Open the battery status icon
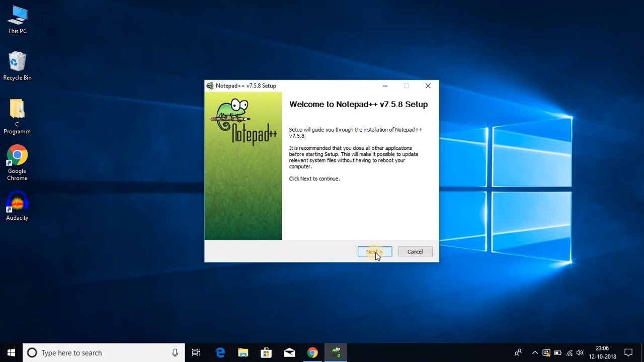Screen dimensions: 644x362 pyautogui.click(x=558, y=353)
